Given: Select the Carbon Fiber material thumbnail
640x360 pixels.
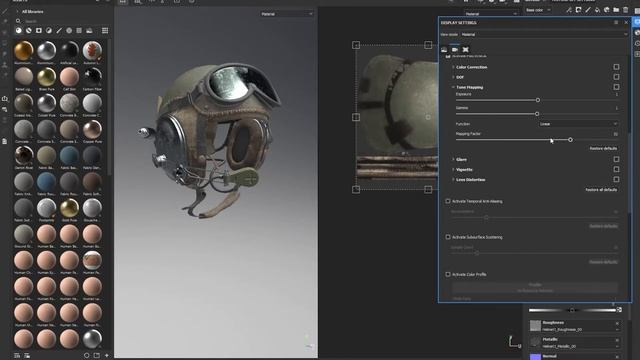Looking at the screenshot, I should [92, 77].
